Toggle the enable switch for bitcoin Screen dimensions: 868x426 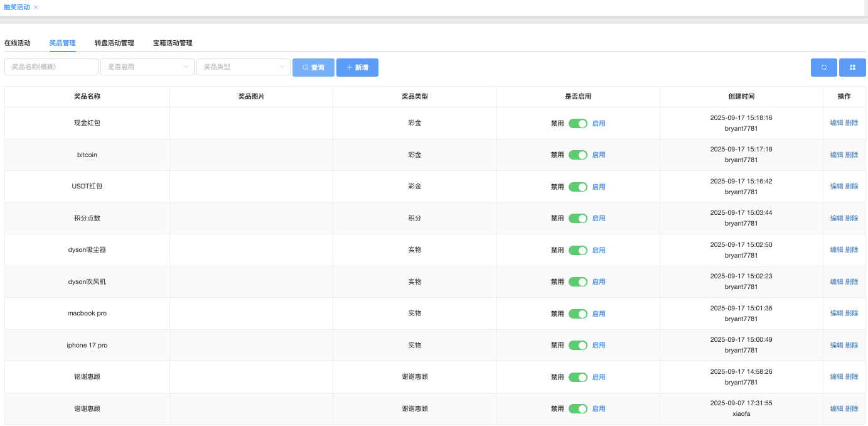(x=577, y=155)
